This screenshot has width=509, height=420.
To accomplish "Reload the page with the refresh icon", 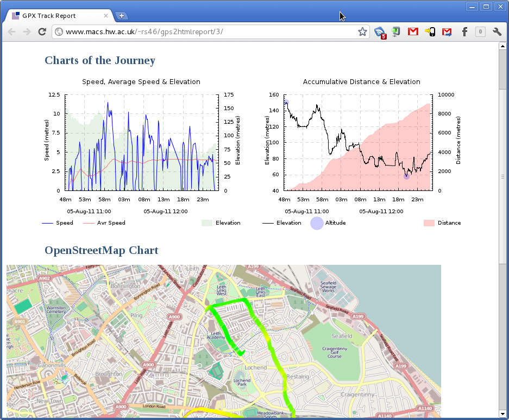I will tap(42, 32).
